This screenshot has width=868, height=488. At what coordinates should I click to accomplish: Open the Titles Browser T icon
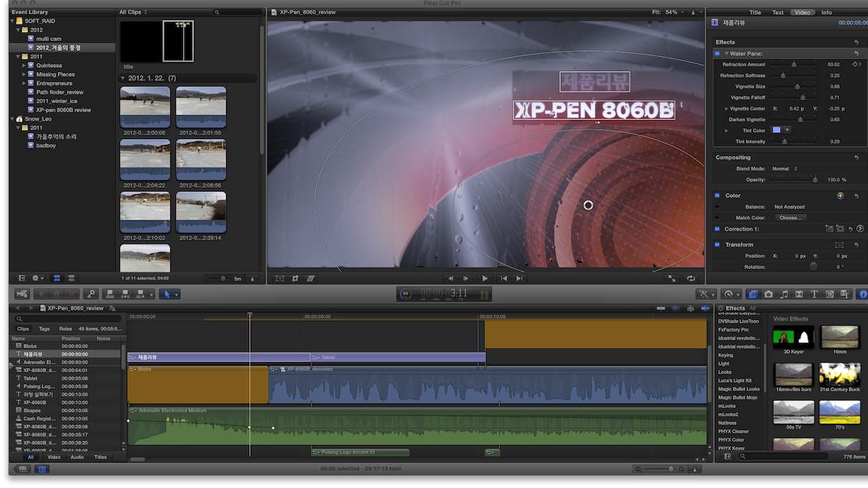coord(814,294)
